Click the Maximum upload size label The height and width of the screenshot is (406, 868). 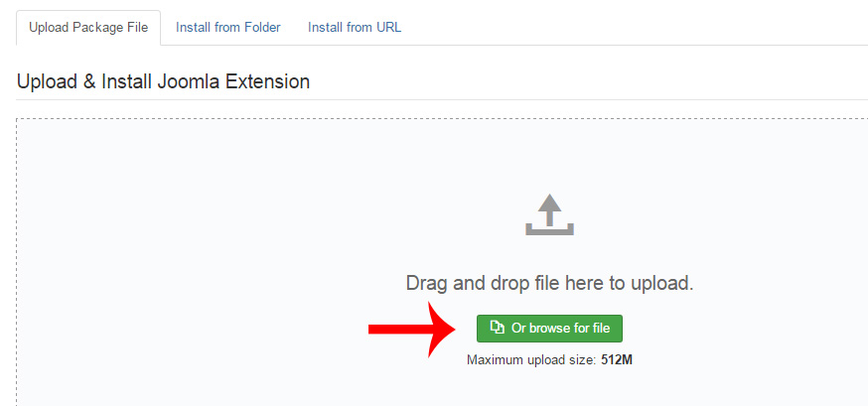531,359
